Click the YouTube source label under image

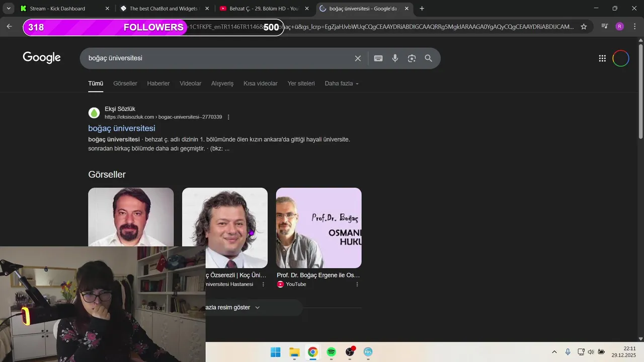[296, 284]
